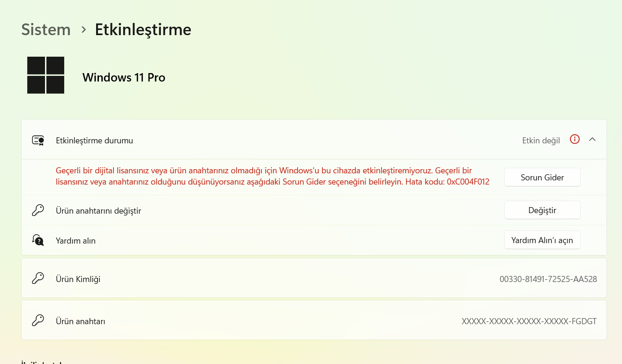622x364 pixels.
Task: Click the key icon beside Ürün anahtarı
Action: coord(38,321)
